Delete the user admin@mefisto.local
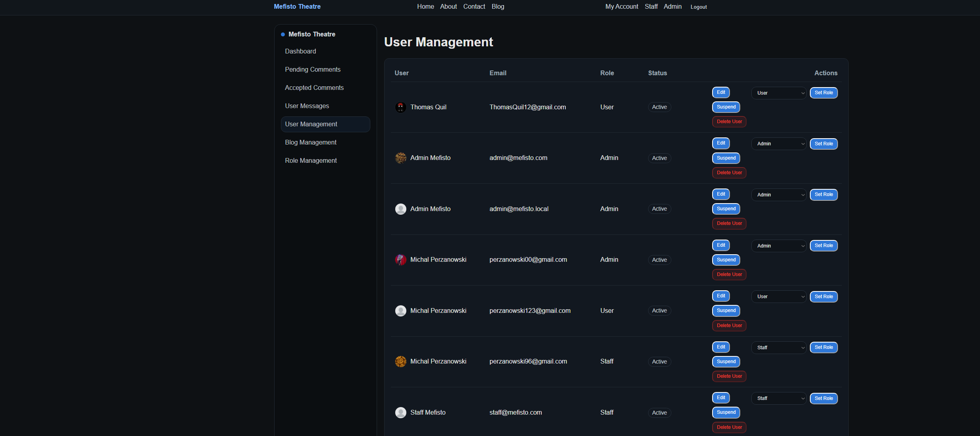 (729, 223)
